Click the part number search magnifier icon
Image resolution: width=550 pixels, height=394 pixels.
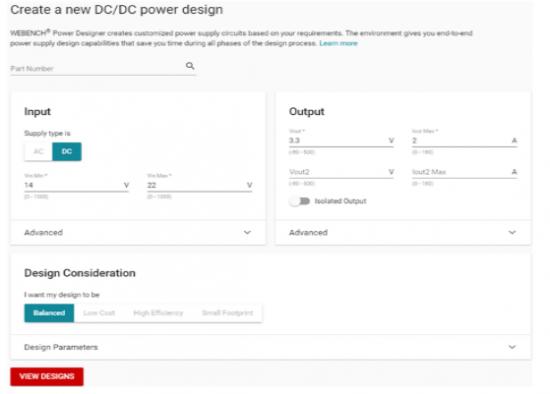point(190,66)
